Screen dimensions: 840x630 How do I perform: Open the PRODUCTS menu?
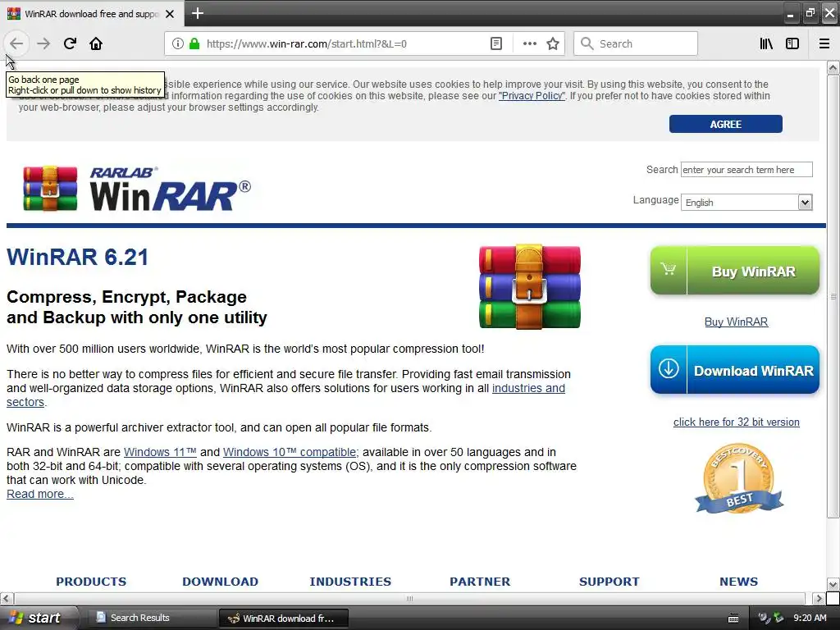[x=91, y=582]
